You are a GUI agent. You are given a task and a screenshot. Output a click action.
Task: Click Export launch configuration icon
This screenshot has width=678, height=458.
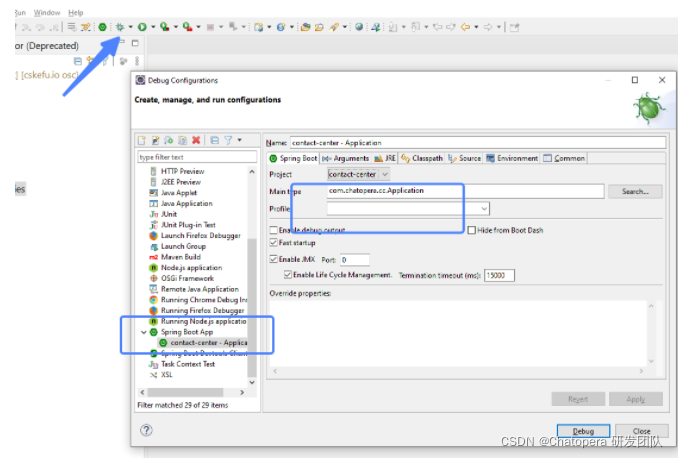coord(169,140)
